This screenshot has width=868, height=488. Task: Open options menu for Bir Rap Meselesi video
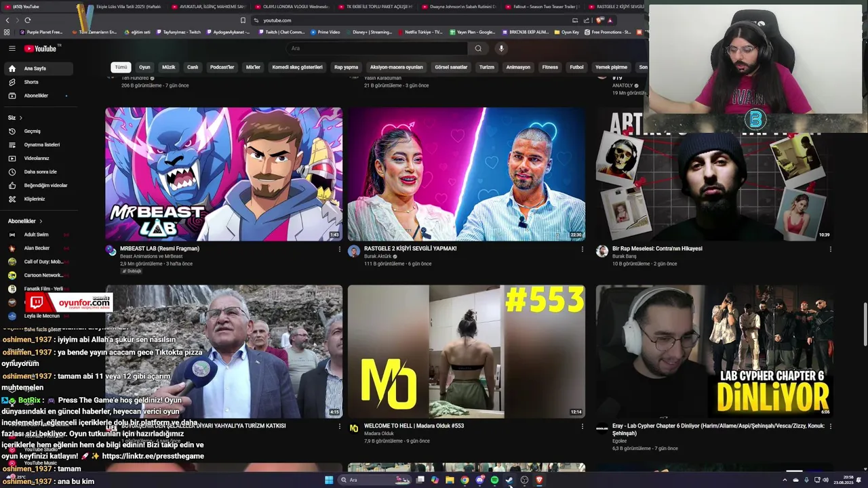click(830, 249)
